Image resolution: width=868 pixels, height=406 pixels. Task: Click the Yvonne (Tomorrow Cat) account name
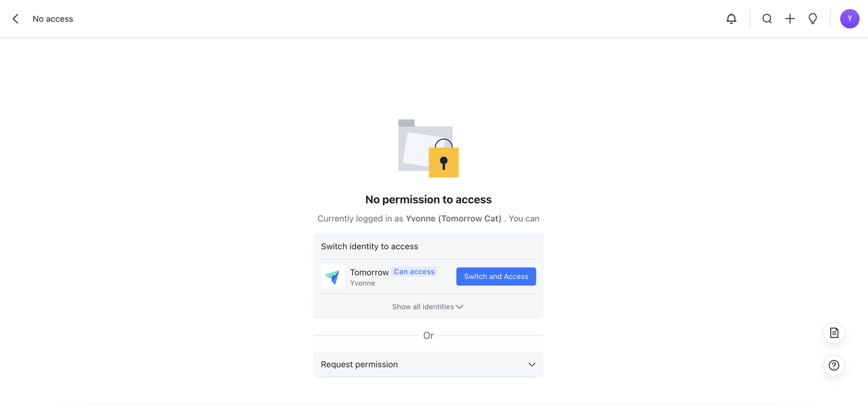pyautogui.click(x=453, y=219)
